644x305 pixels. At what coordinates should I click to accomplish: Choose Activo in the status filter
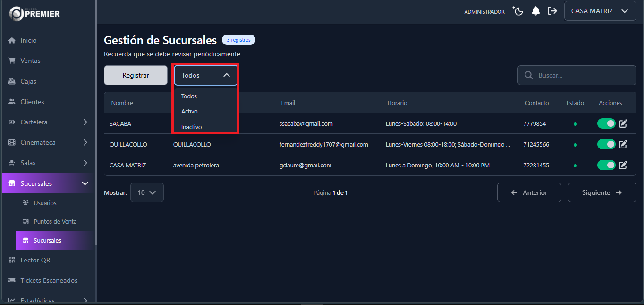[x=189, y=112]
